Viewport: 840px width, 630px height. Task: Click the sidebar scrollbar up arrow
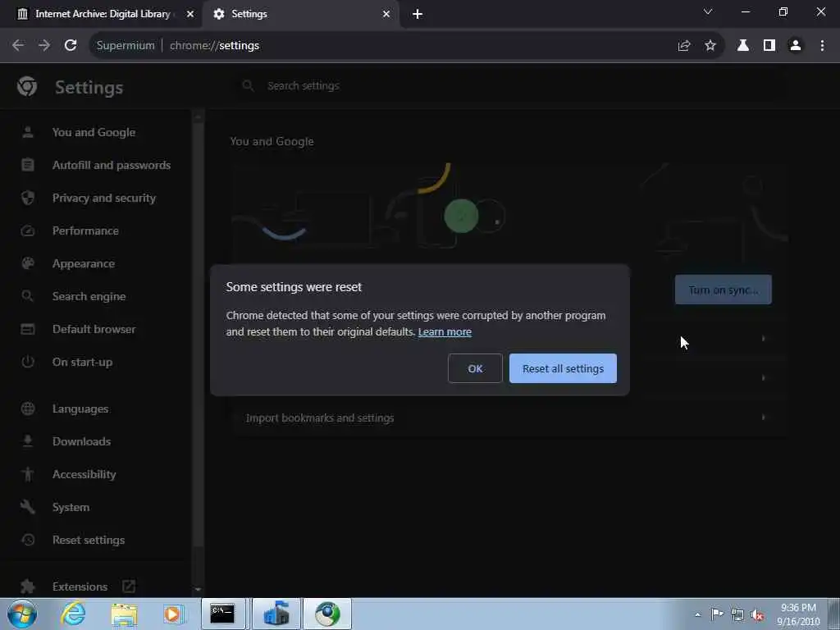tap(198, 116)
